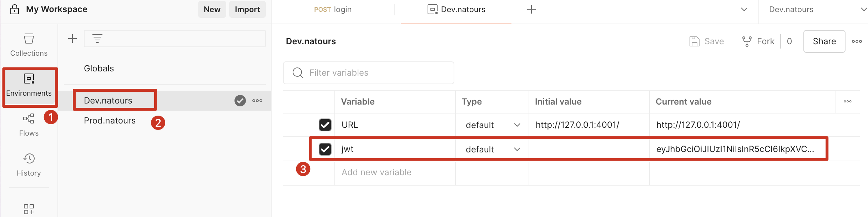
Task: Uncheck the URL variable checkbox
Action: coord(325,125)
